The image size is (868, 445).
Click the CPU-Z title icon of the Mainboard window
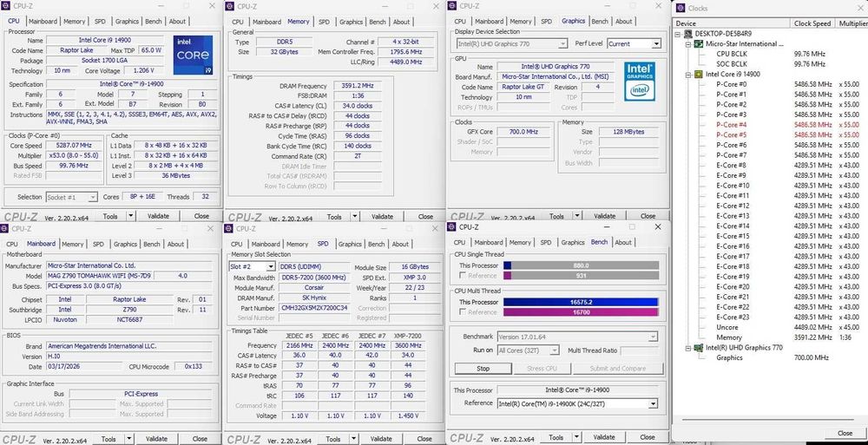(5, 229)
